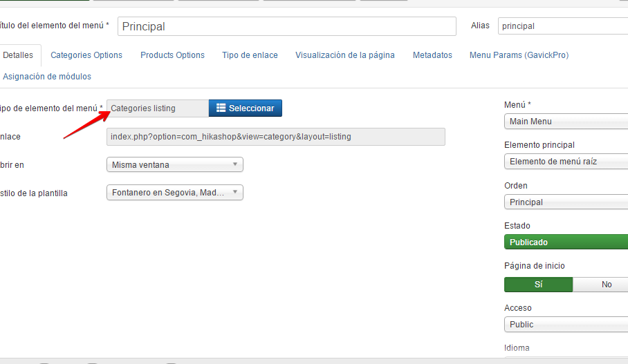Click the Estilo de la plantilla dropdown arrow
628x364 pixels.
[x=235, y=192]
